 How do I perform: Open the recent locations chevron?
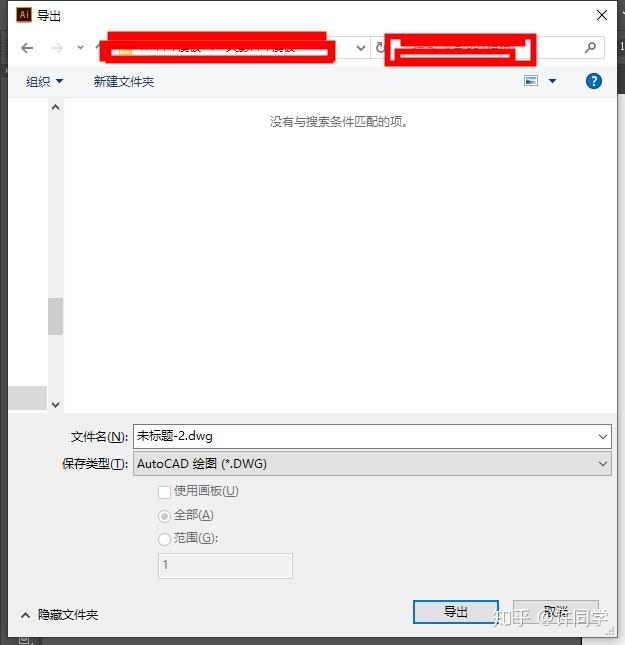tap(81, 48)
